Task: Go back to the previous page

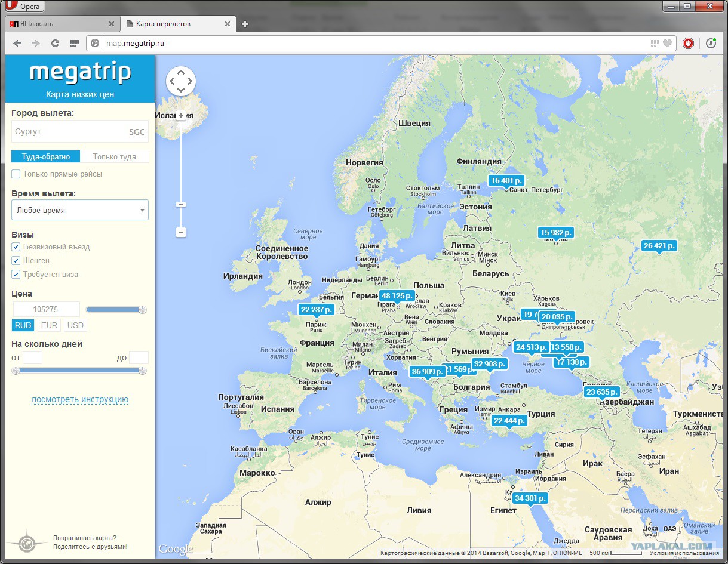Action: 17,43
